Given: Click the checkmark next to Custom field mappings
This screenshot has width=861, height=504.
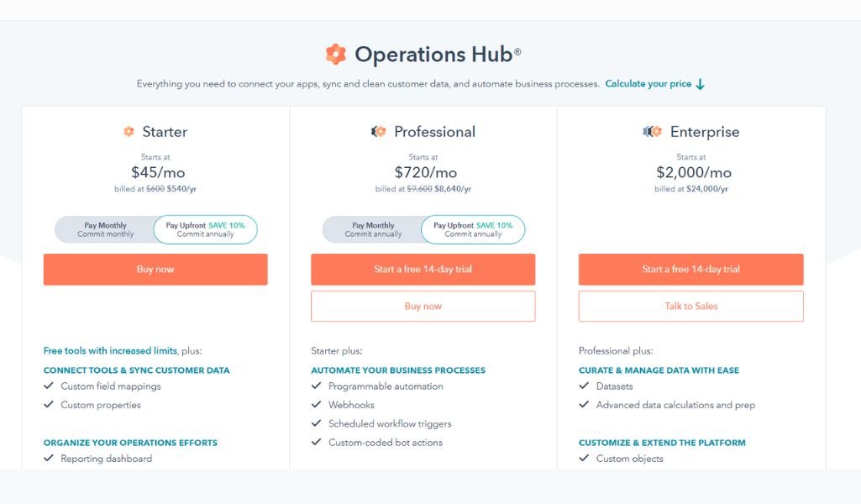Looking at the screenshot, I should coord(49,386).
